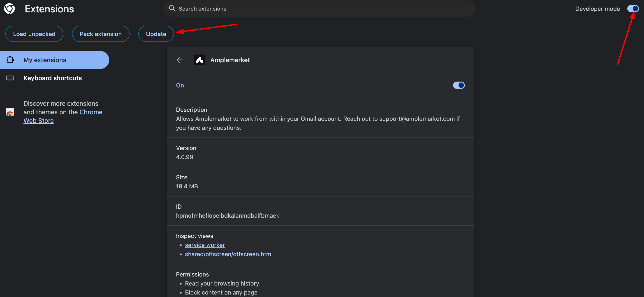
Task: Click the Load unpacked button
Action: click(x=34, y=34)
